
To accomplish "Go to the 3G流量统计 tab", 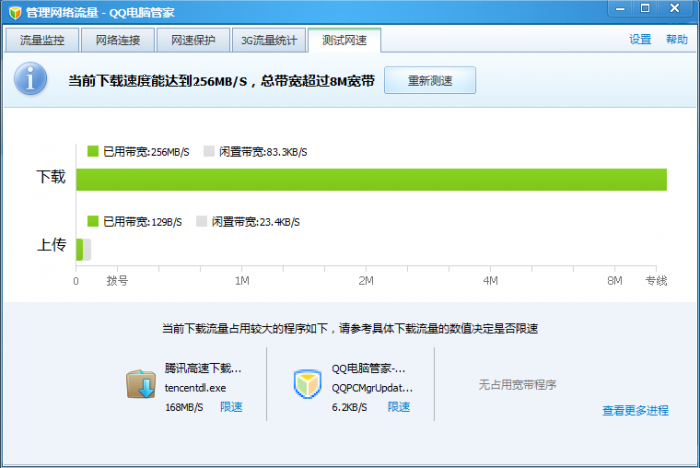I will pos(269,40).
